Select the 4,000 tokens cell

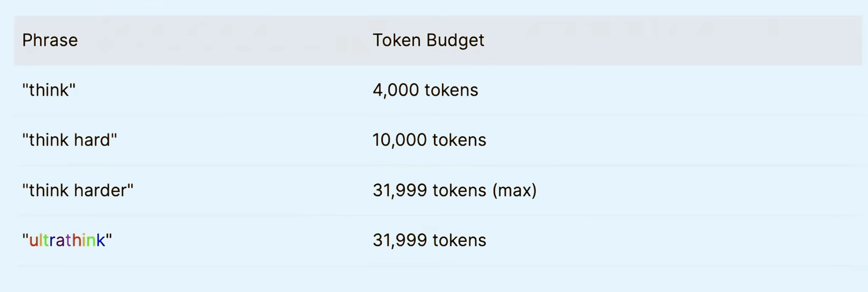[x=425, y=90]
